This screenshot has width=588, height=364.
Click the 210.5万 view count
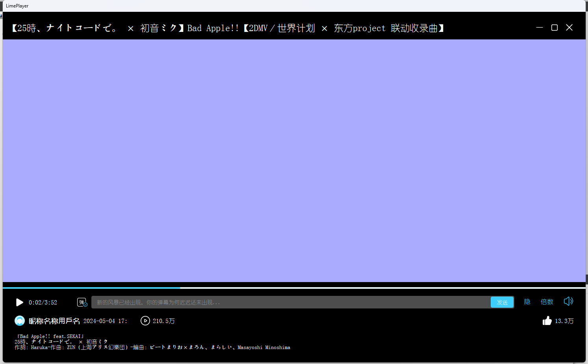click(x=164, y=321)
